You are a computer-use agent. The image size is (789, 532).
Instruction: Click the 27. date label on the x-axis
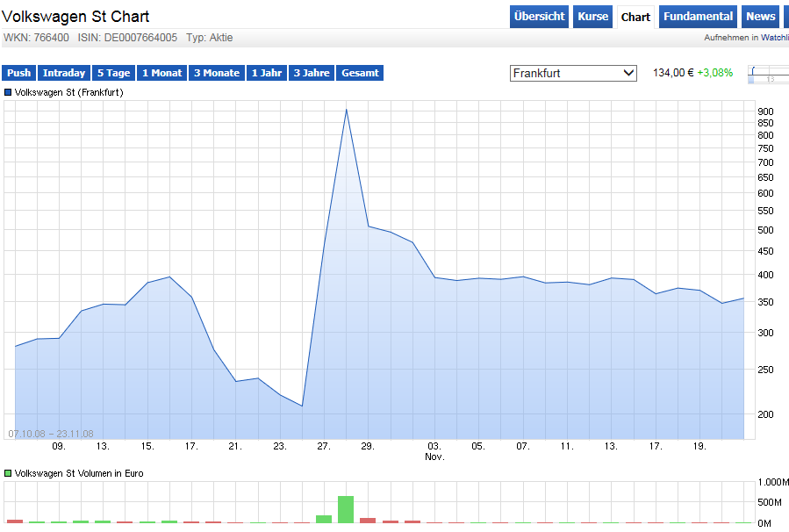324,446
